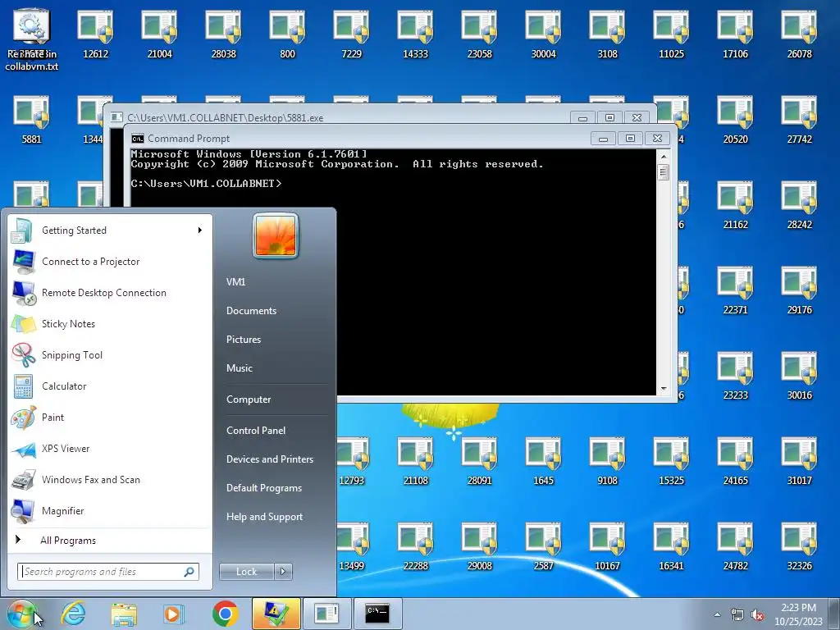Click the Lock button
The height and width of the screenshot is (630, 840).
(x=247, y=572)
